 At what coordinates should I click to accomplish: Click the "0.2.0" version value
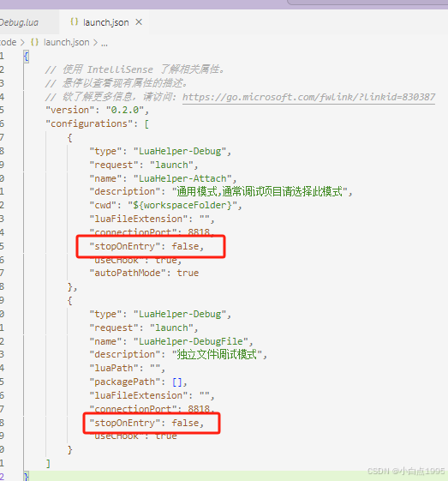pos(125,110)
